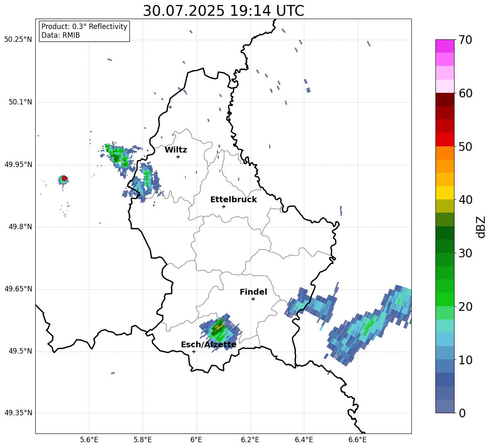
Task: Click the '50.1°N' latitude label
Action: coord(20,102)
